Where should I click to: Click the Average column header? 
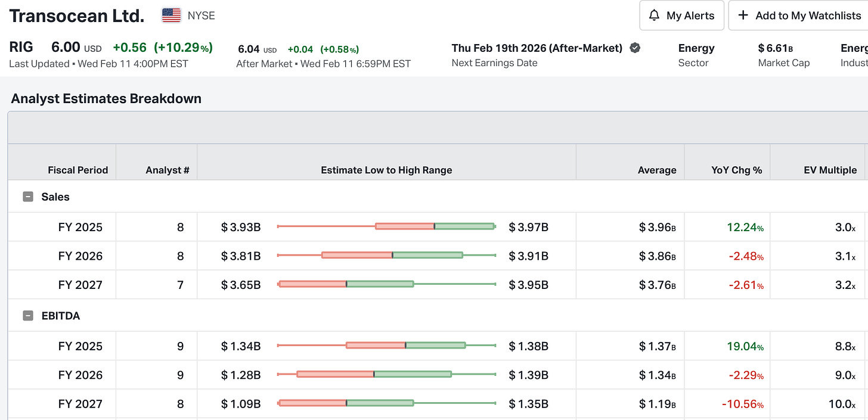click(x=656, y=170)
